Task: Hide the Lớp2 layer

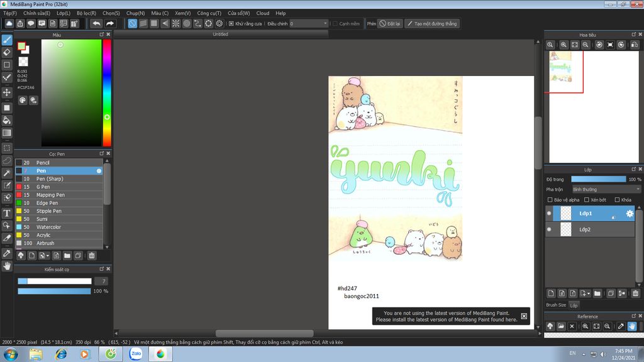Action: [x=549, y=229]
